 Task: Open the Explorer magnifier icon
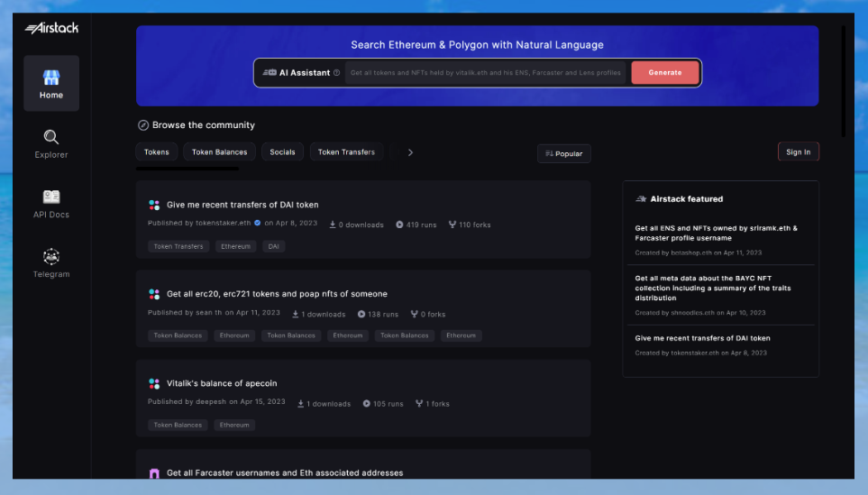click(x=51, y=137)
